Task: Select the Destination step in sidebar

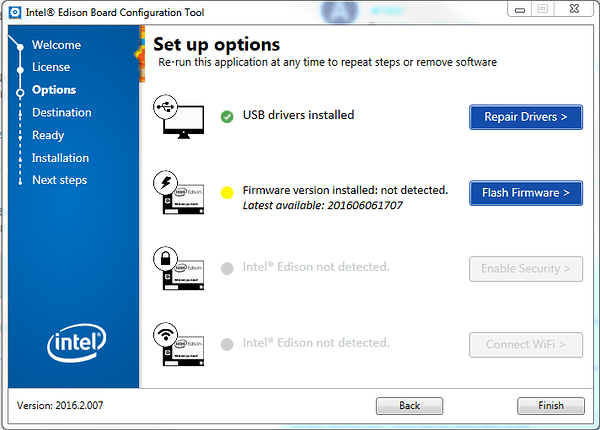Action: pyautogui.click(x=62, y=112)
